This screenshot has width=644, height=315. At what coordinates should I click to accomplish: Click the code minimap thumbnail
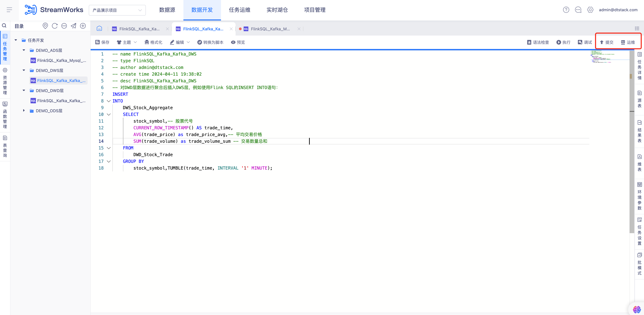point(609,57)
